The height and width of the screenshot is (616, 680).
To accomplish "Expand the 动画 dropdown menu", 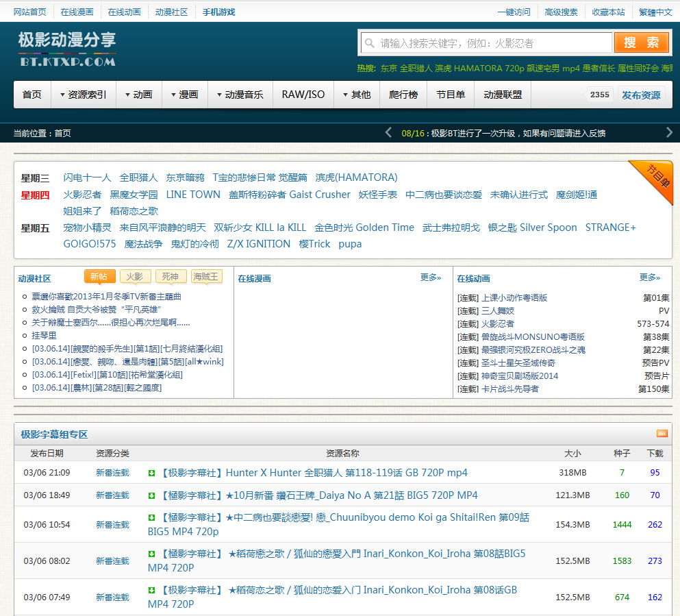I will click(x=138, y=95).
